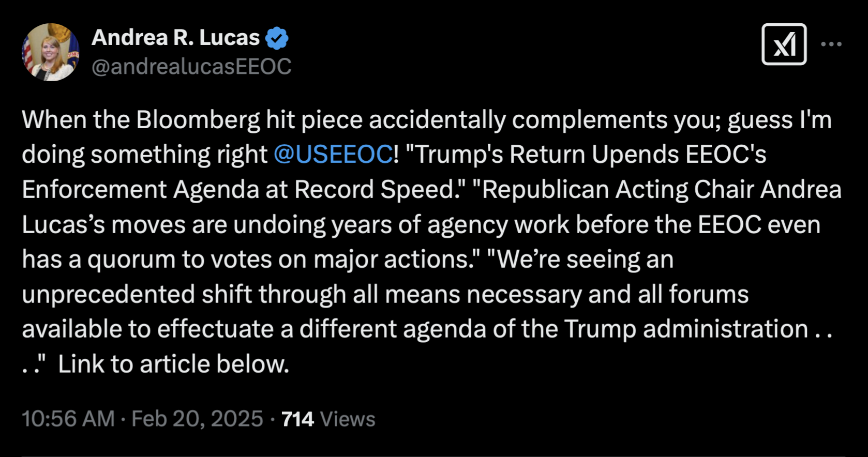This screenshot has height=457, width=868.
Task: Click "Link to article below." text
Action: [173, 364]
